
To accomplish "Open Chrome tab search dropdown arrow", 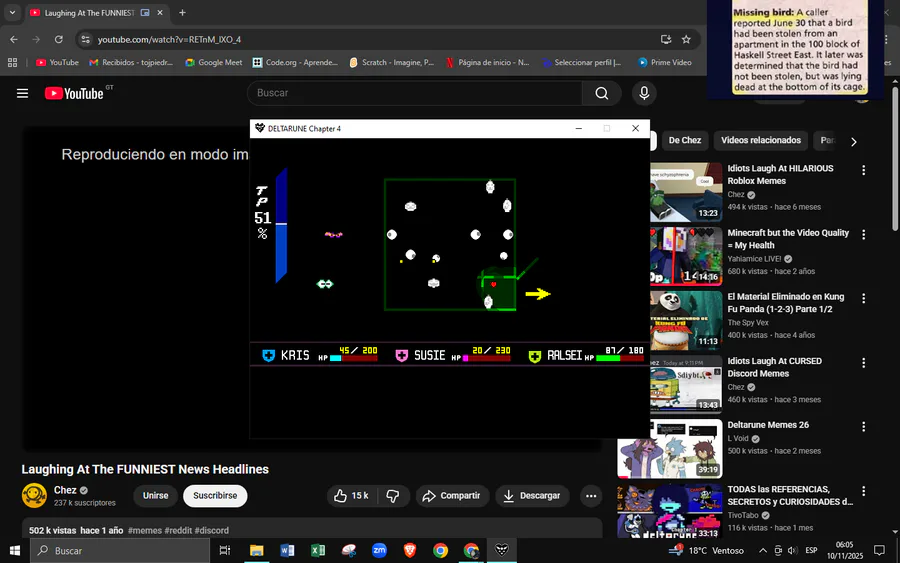I will pos(12,13).
